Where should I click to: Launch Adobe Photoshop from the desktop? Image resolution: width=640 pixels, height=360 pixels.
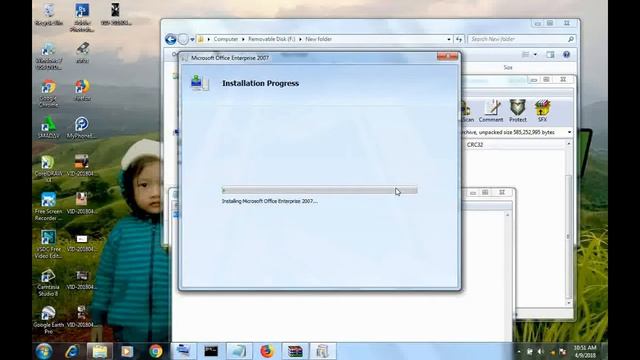pos(82,17)
